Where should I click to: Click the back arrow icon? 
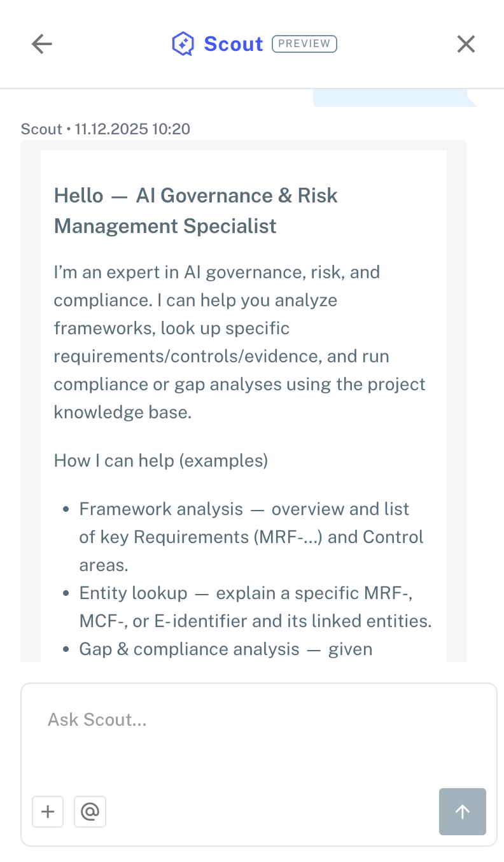coord(42,44)
